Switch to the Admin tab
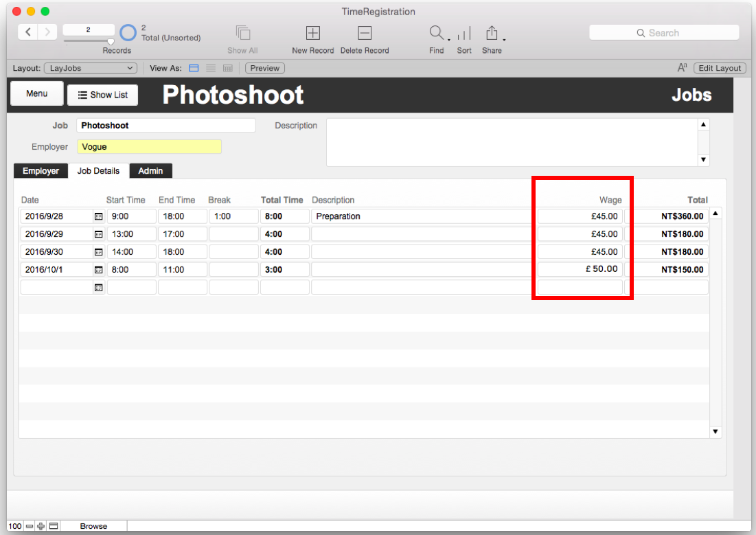This screenshot has height=535, width=756. click(x=150, y=171)
